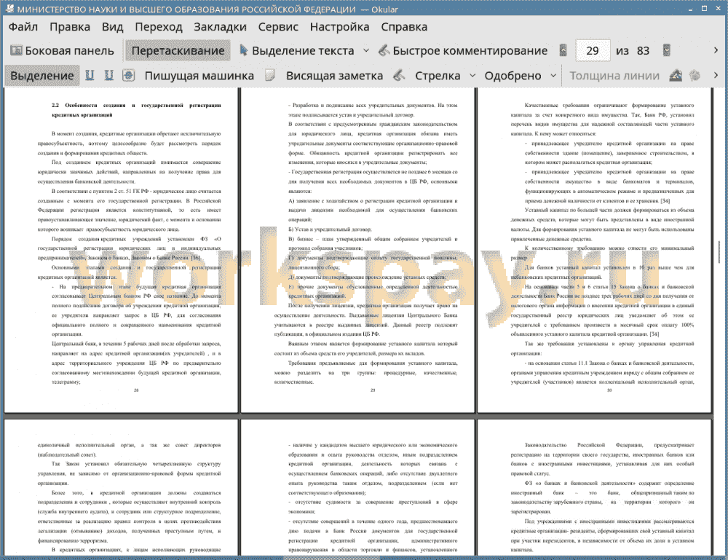
Task: Maximize the Okular window
Action: click(704, 9)
